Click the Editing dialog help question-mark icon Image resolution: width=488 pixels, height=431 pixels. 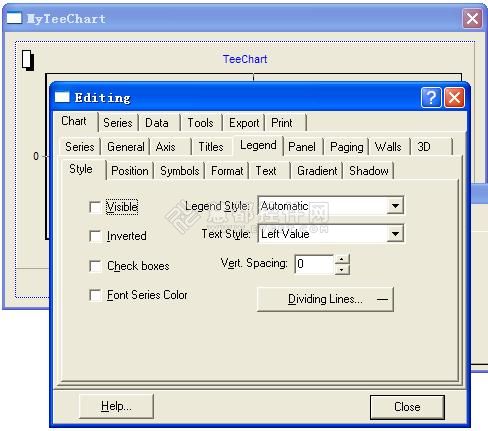point(431,98)
